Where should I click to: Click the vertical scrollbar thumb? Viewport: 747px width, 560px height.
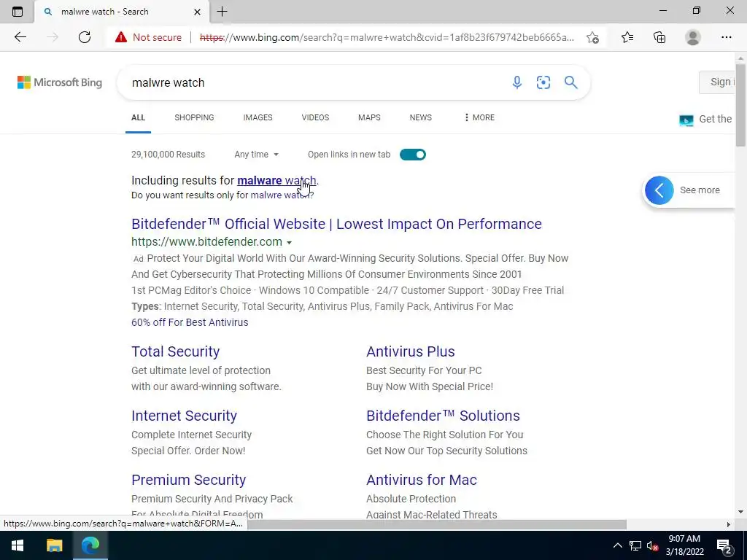[x=740, y=106]
